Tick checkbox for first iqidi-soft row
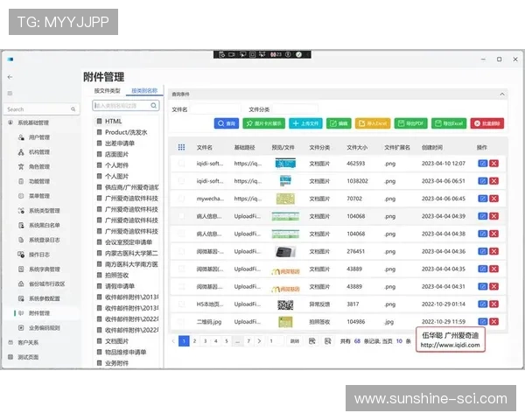This screenshot has width=525, height=420. (x=181, y=164)
